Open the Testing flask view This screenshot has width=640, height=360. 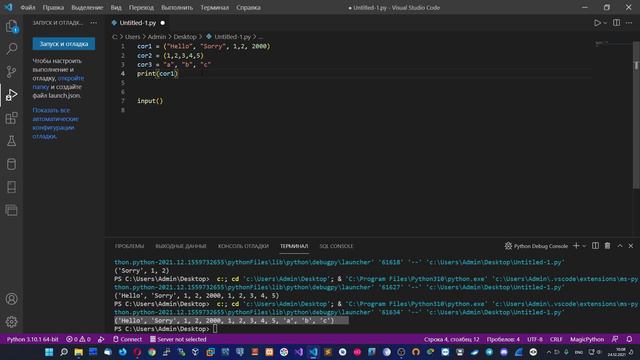[11, 141]
